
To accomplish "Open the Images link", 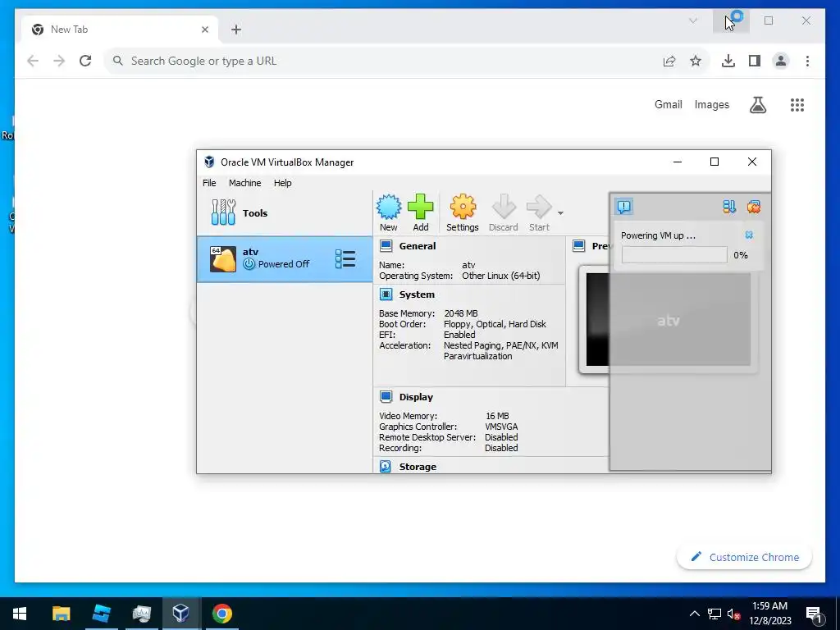I will tap(711, 104).
